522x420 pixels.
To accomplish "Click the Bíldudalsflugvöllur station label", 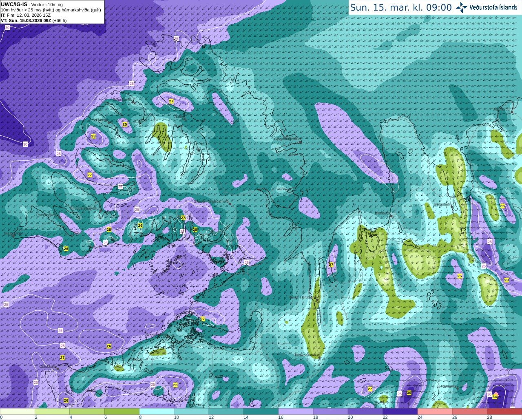I will (x=85, y=208).
